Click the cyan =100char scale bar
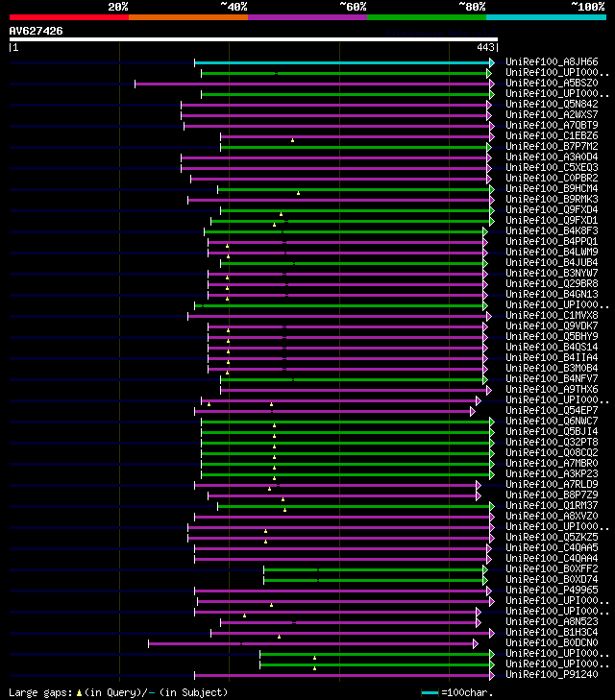The height and width of the screenshot is (700, 615). [x=430, y=693]
